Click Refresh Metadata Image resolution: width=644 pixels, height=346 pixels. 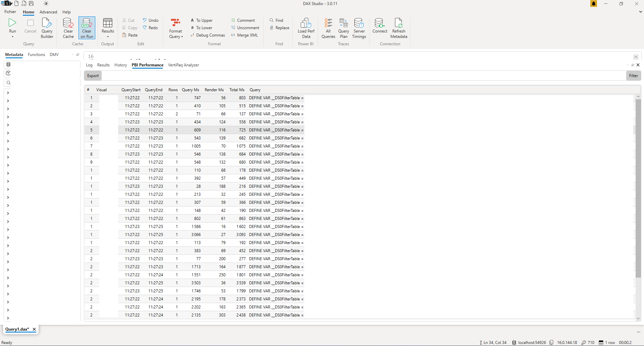coord(399,28)
